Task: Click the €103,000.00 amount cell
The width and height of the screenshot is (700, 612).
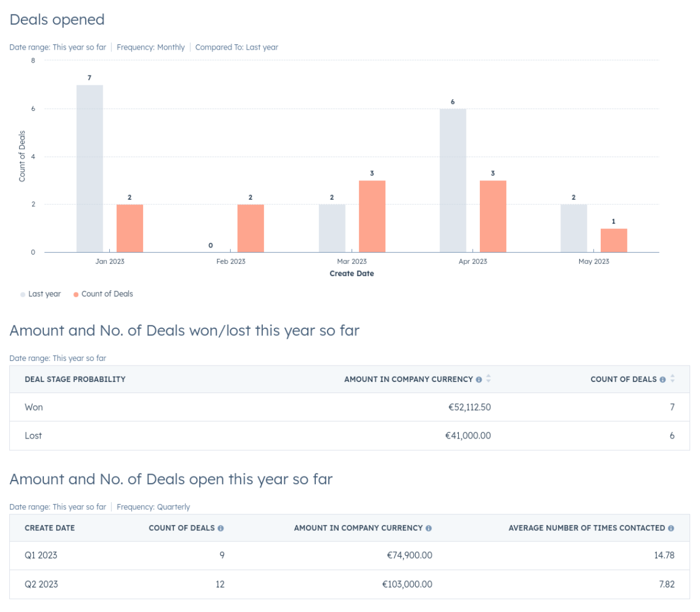Action: tap(407, 585)
